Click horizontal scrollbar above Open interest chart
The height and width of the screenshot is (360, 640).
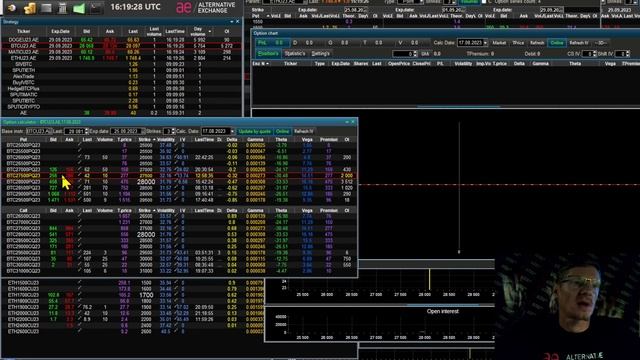pyautogui.click(x=443, y=304)
